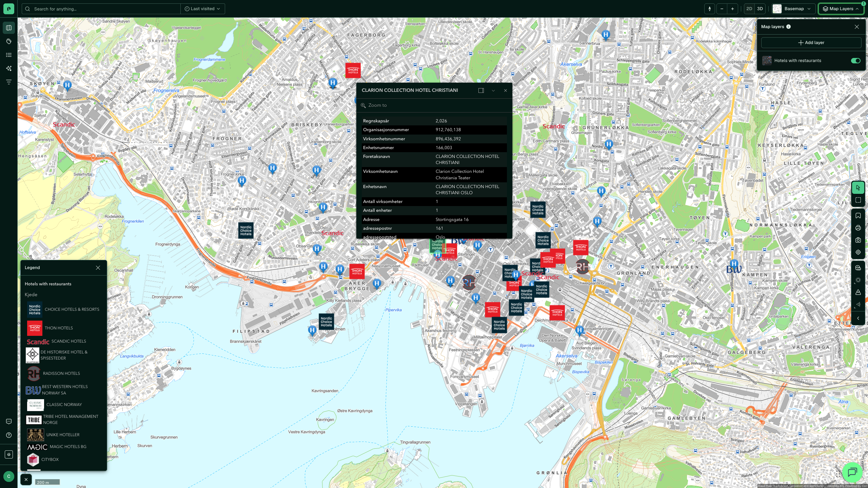Dock the Clarion popup window
The image size is (868, 488).
point(481,90)
